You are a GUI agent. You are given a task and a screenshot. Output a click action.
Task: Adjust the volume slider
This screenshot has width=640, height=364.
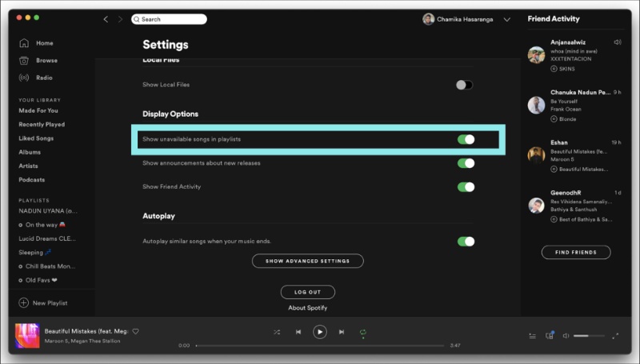589,336
